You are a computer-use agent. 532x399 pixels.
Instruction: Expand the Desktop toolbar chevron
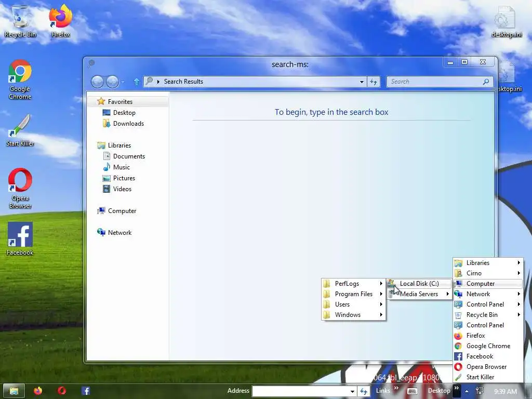pos(457,388)
